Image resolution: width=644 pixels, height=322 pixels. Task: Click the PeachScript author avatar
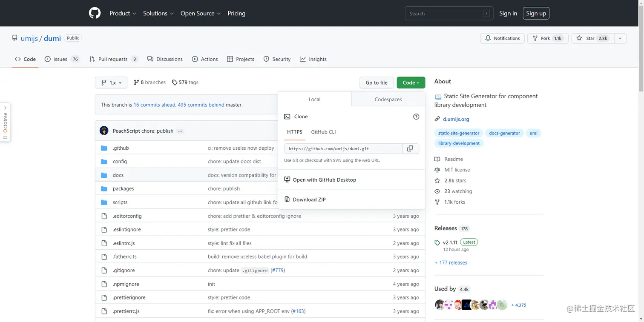coord(104,131)
